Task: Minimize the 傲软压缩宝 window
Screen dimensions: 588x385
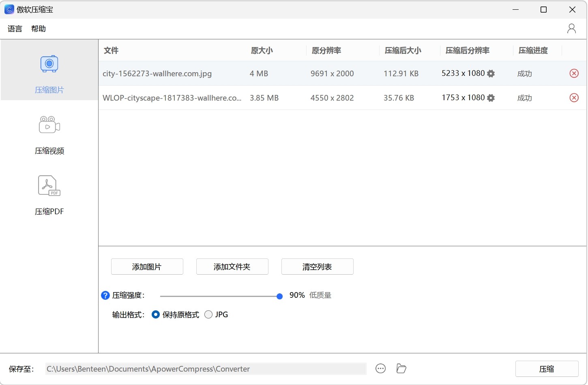Action: tap(516, 9)
